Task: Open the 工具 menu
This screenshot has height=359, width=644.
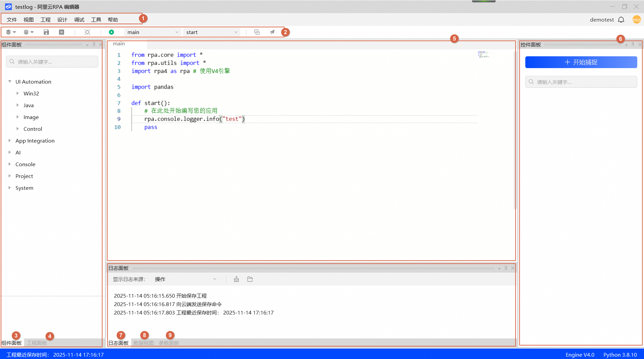Action: pos(96,20)
